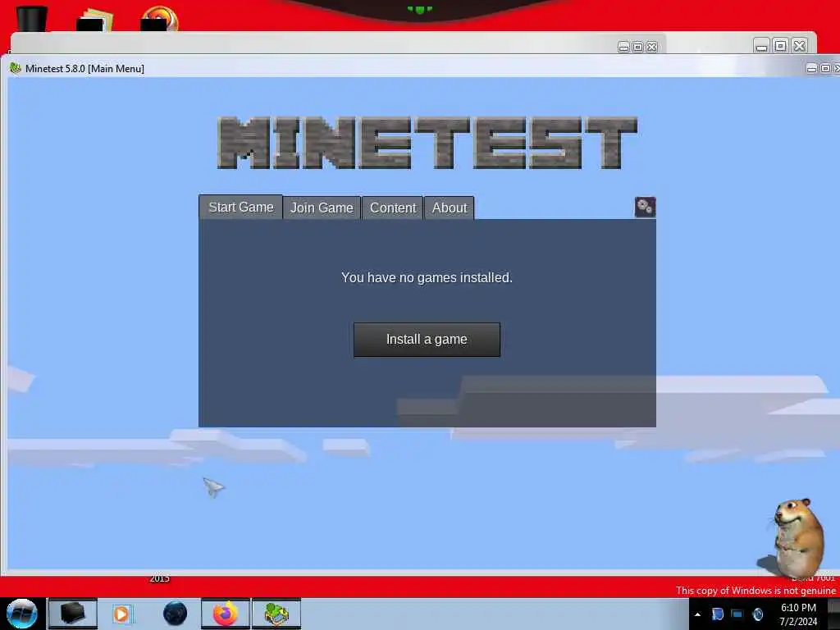Click the Minetest 5.8.0 [Main Menu] title

[x=84, y=69]
